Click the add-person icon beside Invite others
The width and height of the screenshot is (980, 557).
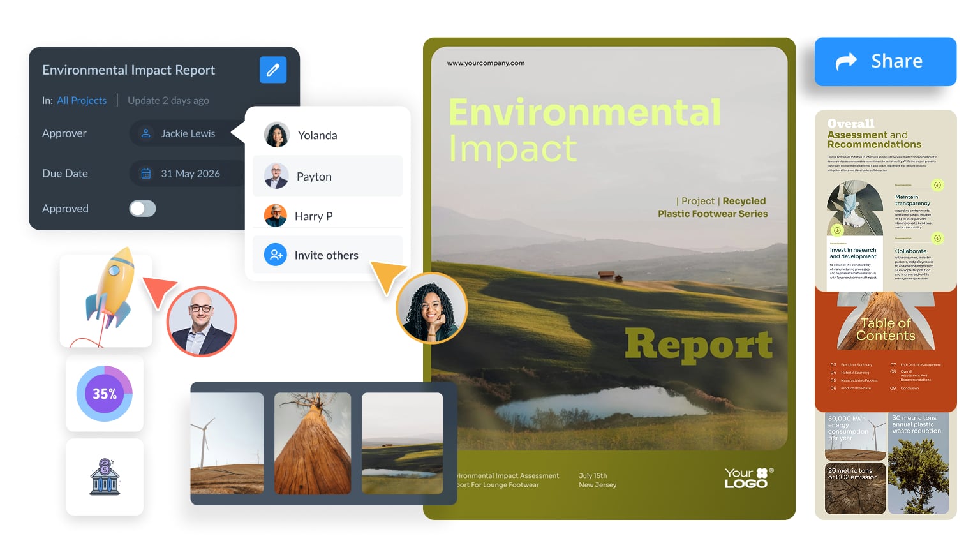tap(276, 255)
